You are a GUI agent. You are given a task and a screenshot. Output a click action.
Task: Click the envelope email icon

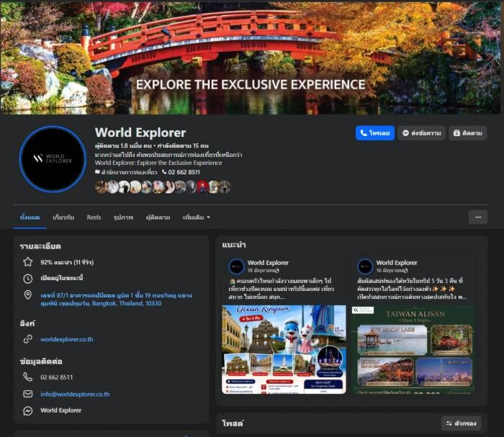(28, 394)
